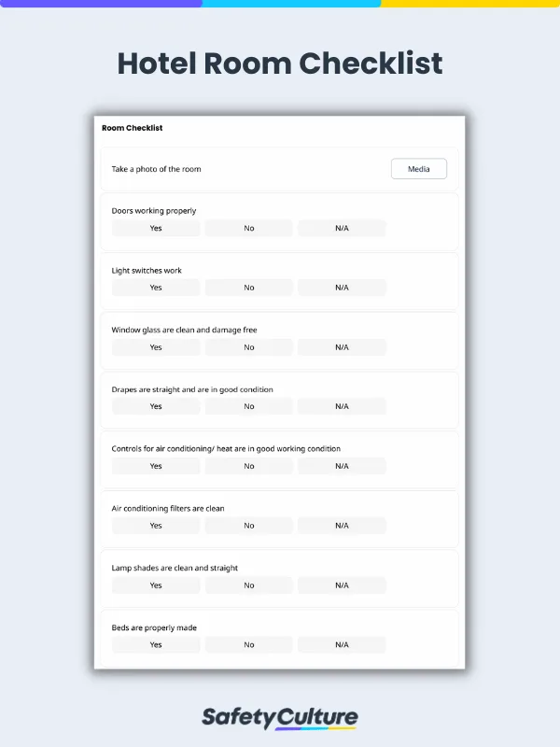Click the SafetyCulture logo
Screen dimensions: 560x747
(x=280, y=717)
